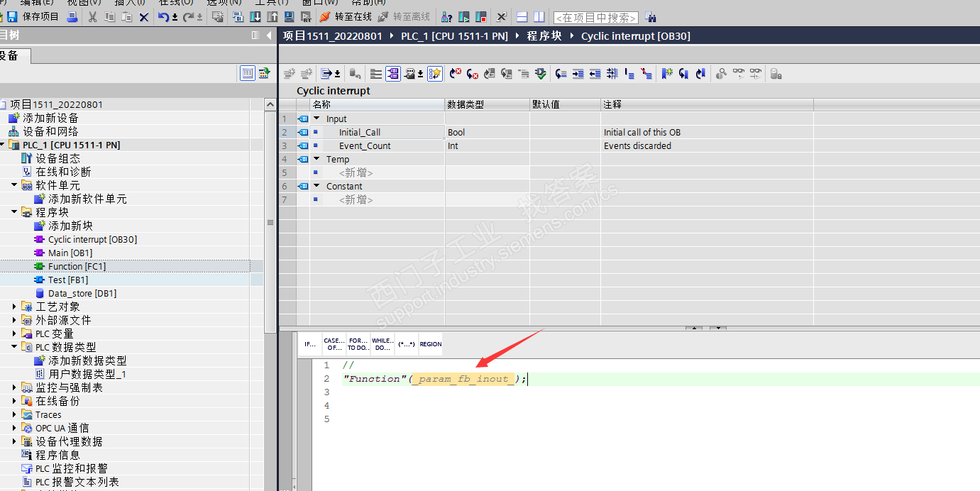
Task: Insert CASE OF statement template button
Action: click(334, 344)
